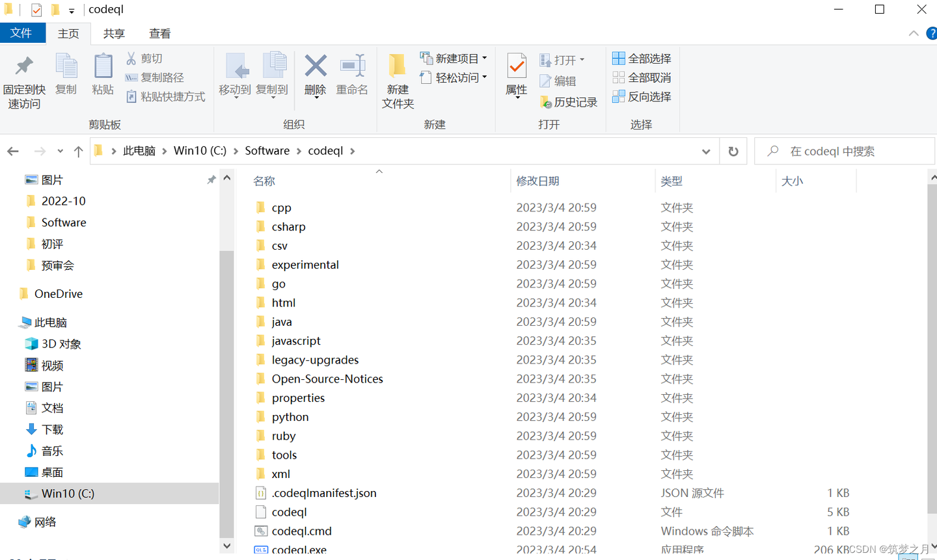The width and height of the screenshot is (937, 560).
Task: Open the 新建项目 dropdown
Action: click(x=454, y=58)
